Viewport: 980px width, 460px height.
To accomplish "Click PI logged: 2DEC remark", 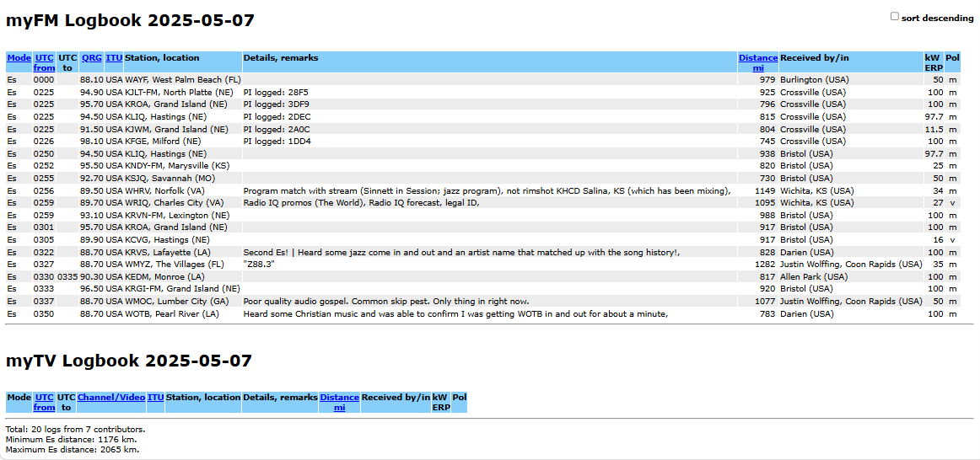I will pos(277,117).
